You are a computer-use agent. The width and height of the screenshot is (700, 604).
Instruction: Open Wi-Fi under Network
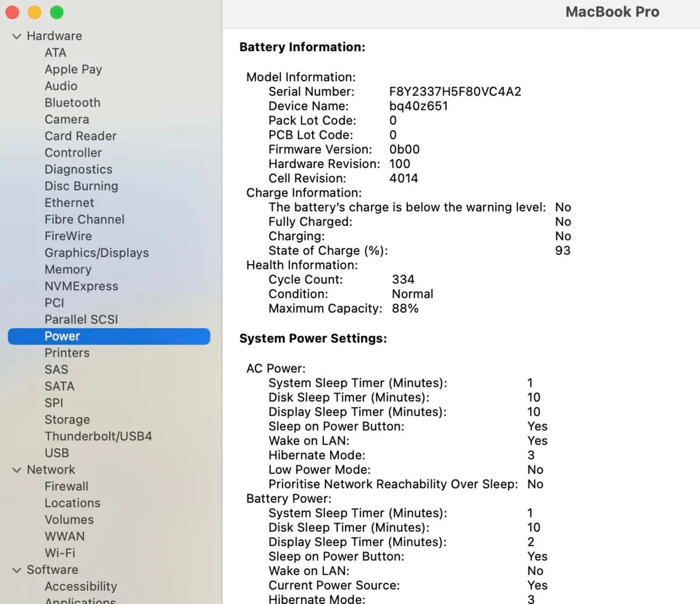(x=60, y=553)
